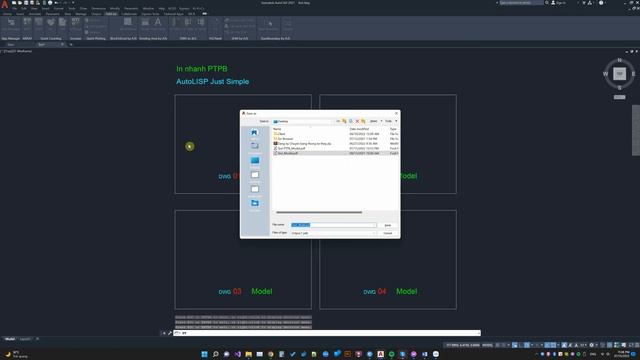Screen dimensions: 640x360
Task: Click the back arrow in save dialog toolbar
Action: coord(338,121)
